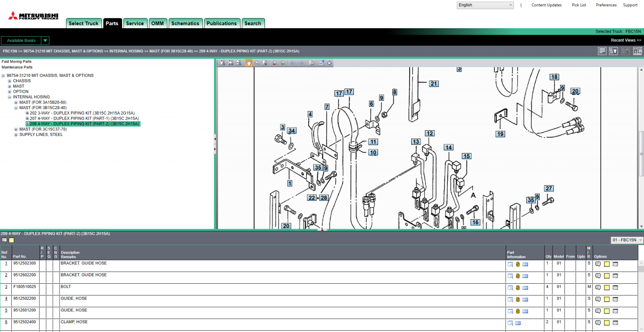Open part information icon for BRACKET 9512502300

pos(510,264)
